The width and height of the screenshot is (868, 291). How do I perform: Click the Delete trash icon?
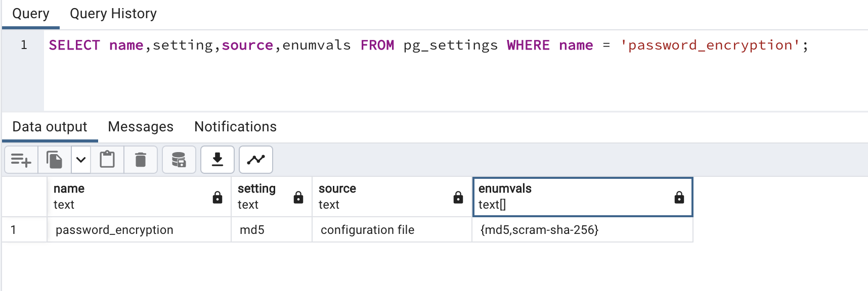pyautogui.click(x=141, y=160)
